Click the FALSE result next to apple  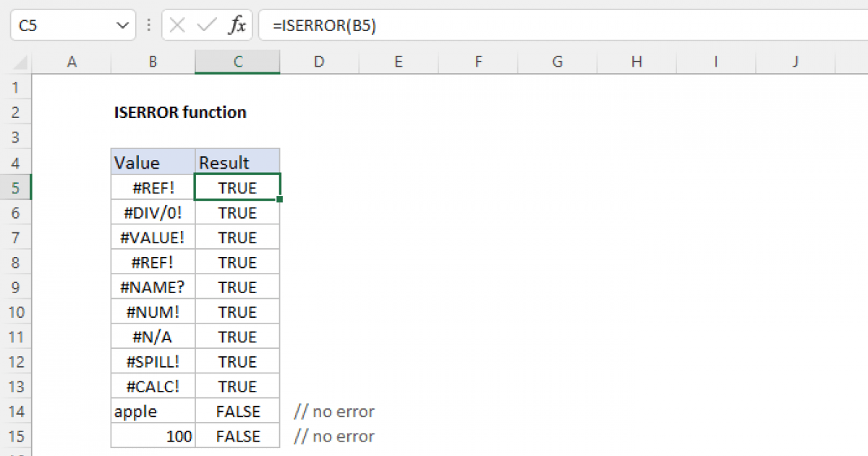237,411
